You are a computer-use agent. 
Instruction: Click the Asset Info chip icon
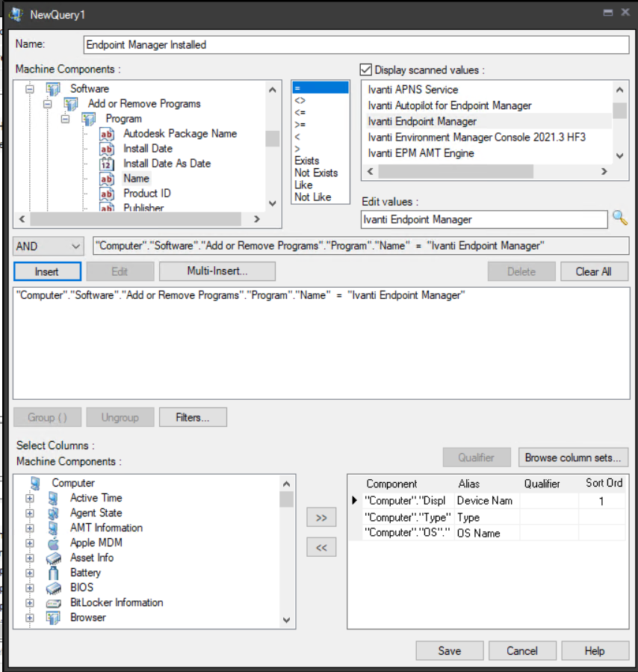53,558
